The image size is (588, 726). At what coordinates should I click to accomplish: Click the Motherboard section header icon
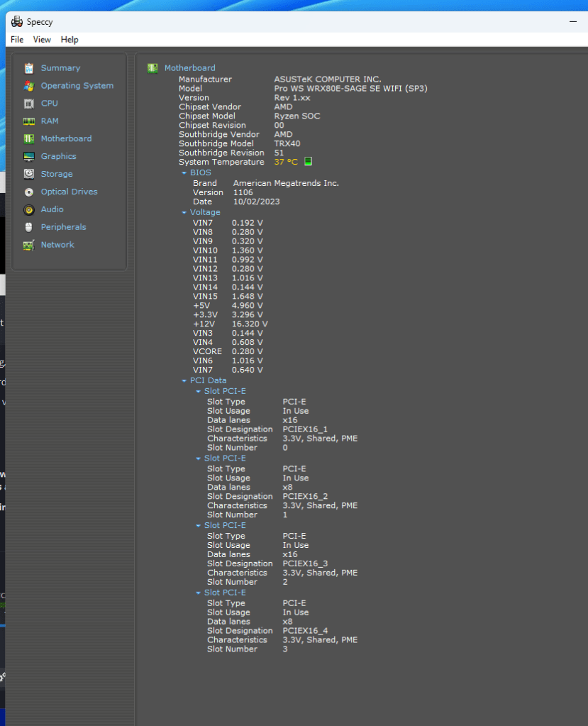[x=152, y=68]
